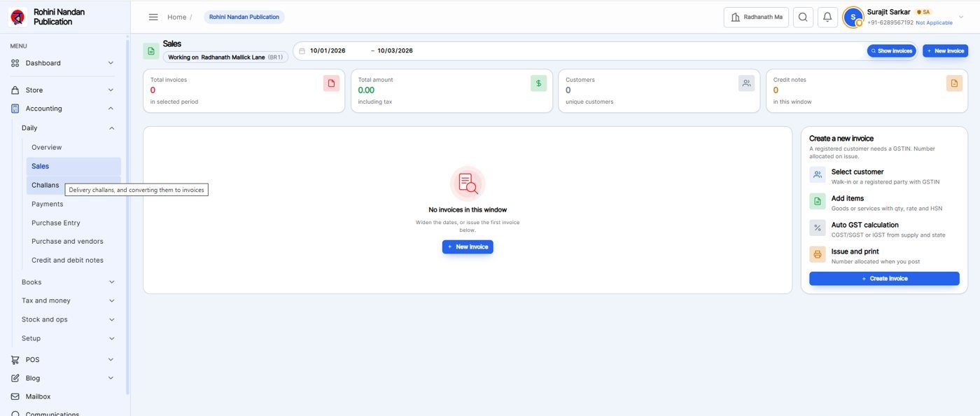Click the Add items document icon
This screenshot has width=980, height=416.
(818, 202)
